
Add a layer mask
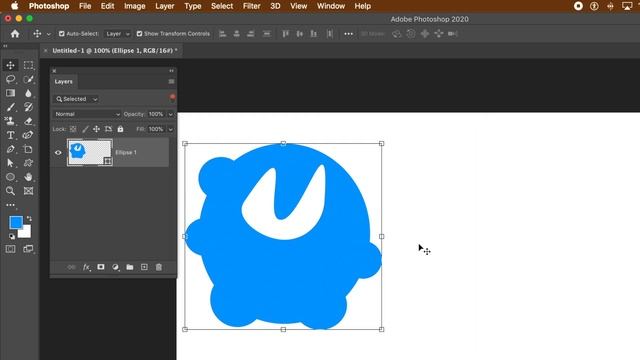[101, 267]
